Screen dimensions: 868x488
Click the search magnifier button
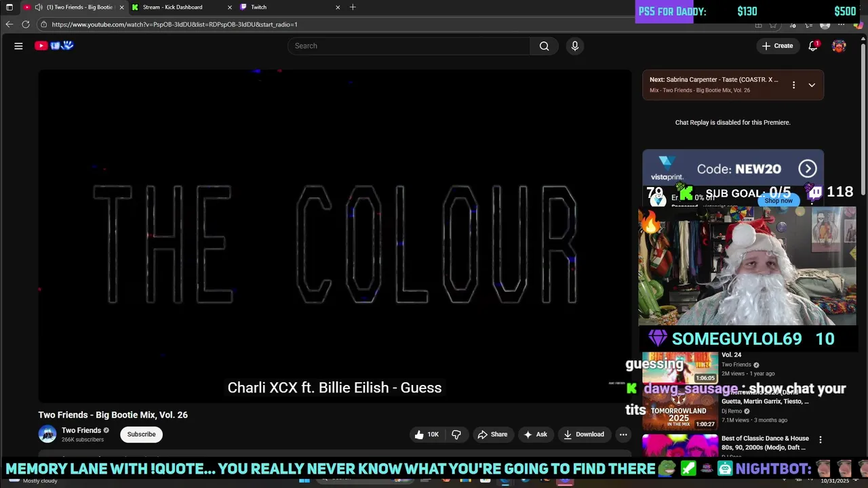click(544, 46)
